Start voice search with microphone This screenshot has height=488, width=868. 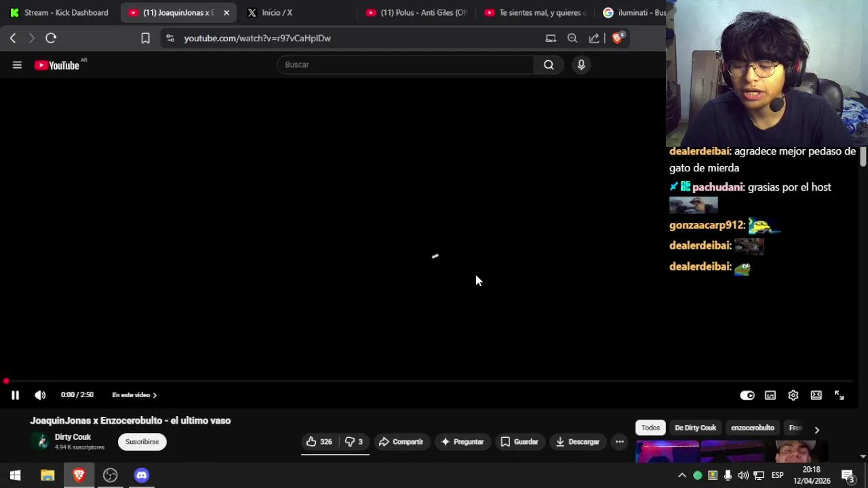click(581, 64)
